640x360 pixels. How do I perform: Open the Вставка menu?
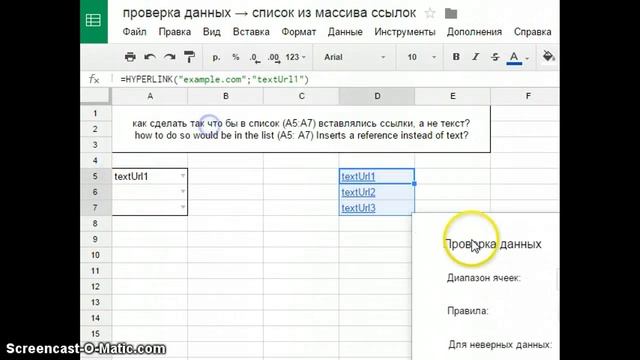pyautogui.click(x=251, y=32)
